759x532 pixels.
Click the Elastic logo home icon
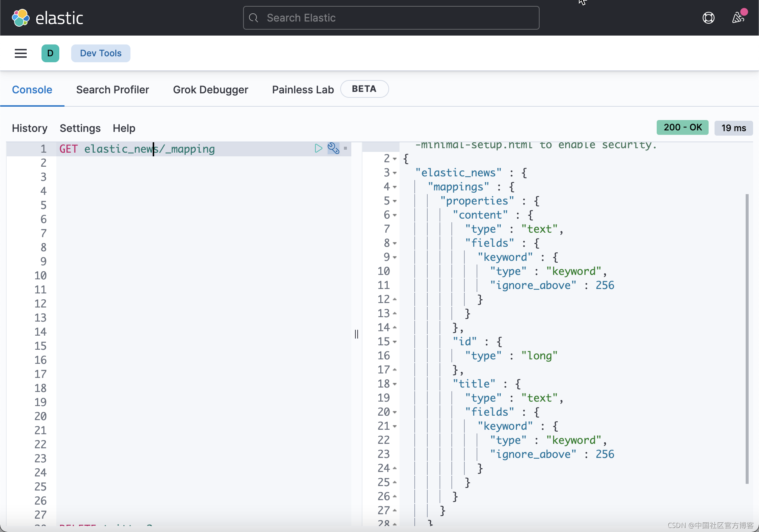[21, 18]
